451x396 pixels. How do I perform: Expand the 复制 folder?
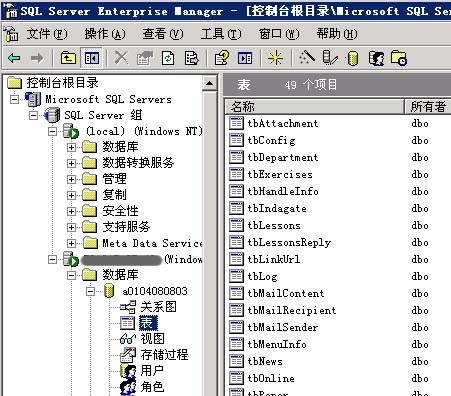coord(71,195)
